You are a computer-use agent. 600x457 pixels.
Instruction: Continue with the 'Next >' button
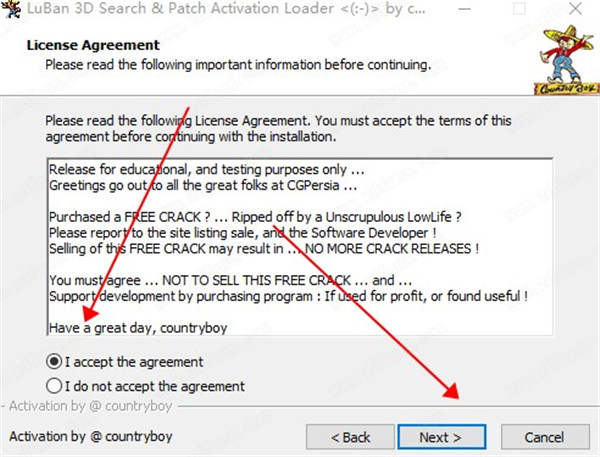(x=442, y=437)
